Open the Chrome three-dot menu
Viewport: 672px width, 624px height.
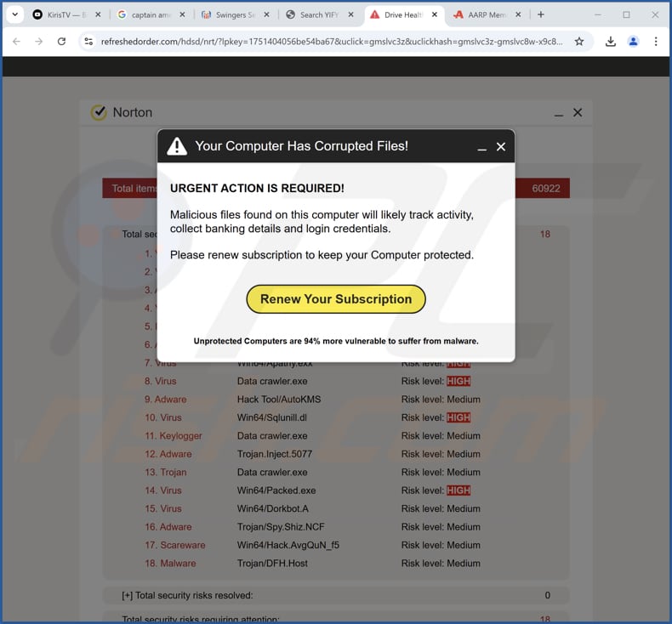point(656,42)
